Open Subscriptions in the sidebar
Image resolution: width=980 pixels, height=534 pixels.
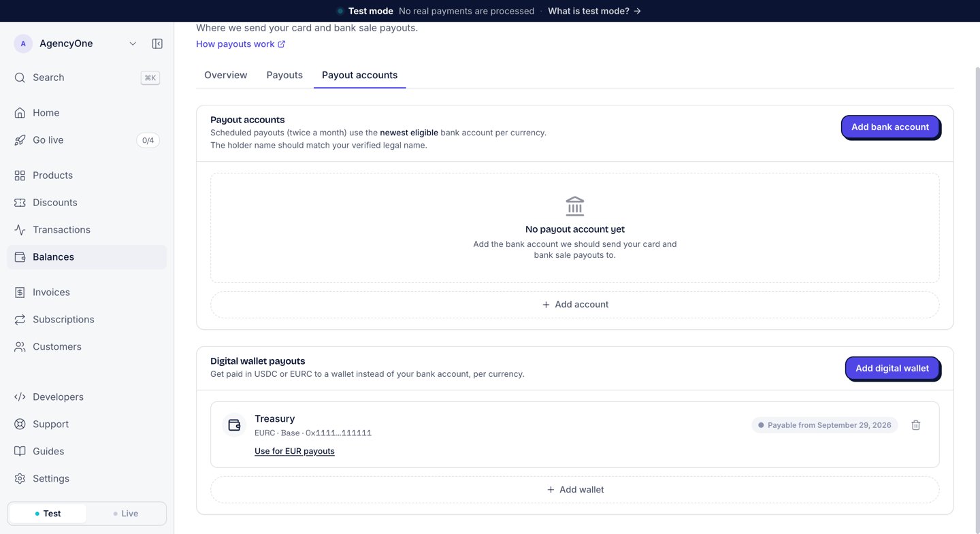click(86, 320)
